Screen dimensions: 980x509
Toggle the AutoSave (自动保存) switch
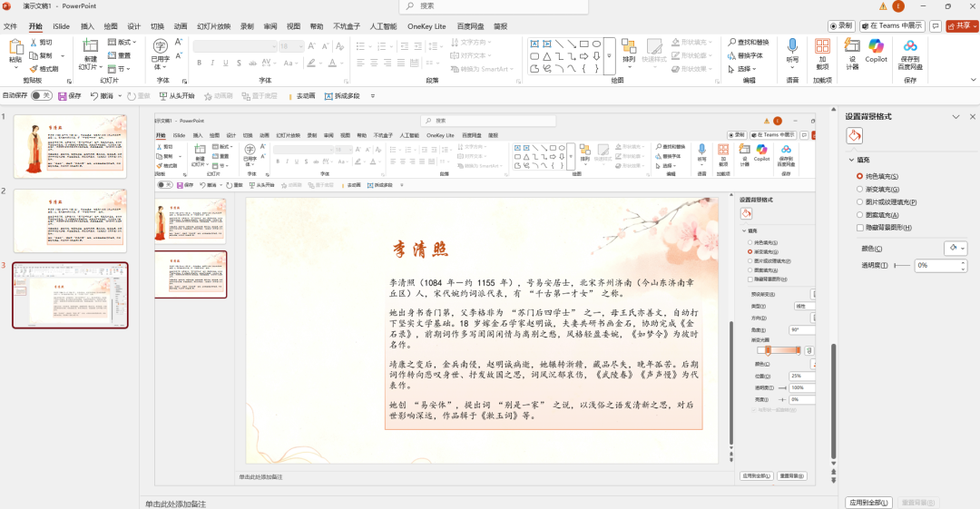[x=41, y=95]
